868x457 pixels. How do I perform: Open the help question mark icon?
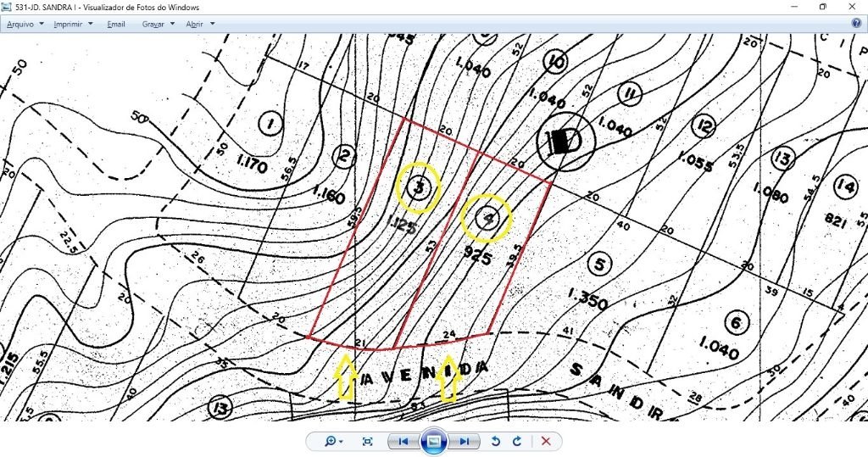point(856,24)
